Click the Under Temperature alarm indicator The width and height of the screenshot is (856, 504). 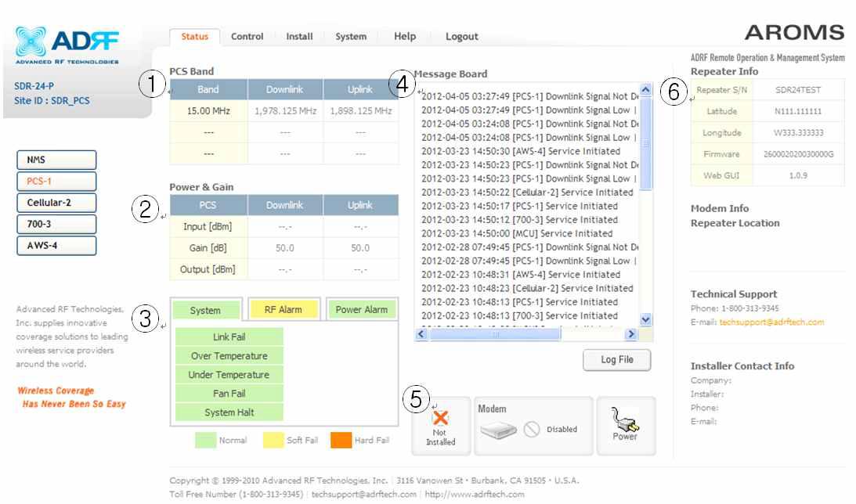(229, 375)
